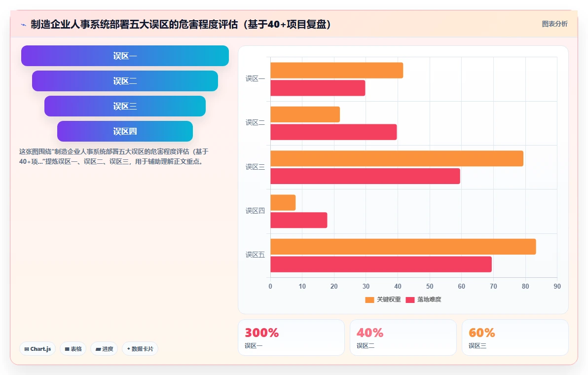Toggle 落地难度 legend red swatch
This screenshot has width=588, height=375.
click(410, 300)
